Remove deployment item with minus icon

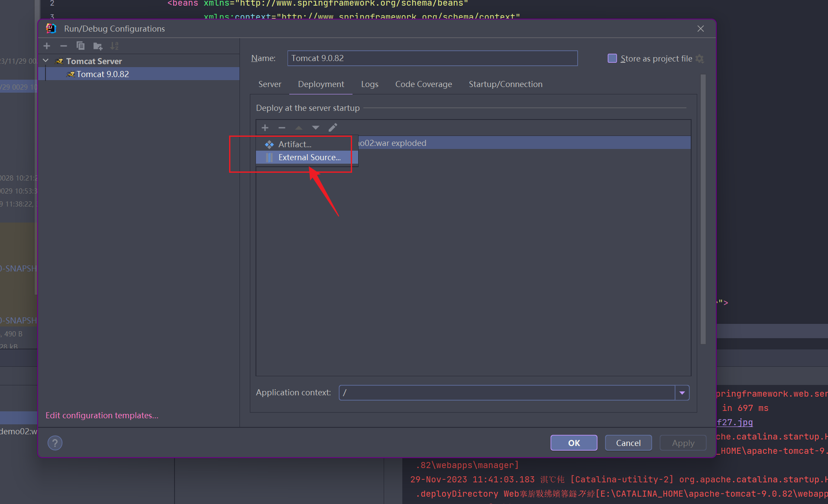tap(282, 128)
